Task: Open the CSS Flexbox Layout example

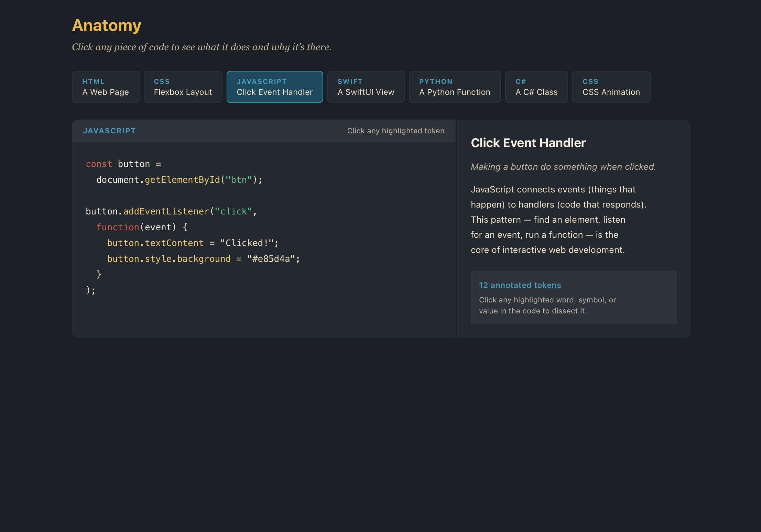Action: [x=183, y=87]
